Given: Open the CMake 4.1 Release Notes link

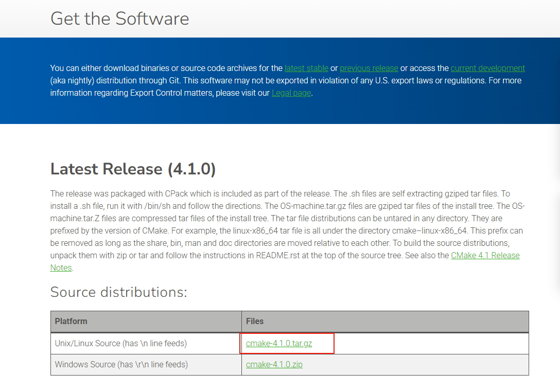Looking at the screenshot, I should (485, 256).
